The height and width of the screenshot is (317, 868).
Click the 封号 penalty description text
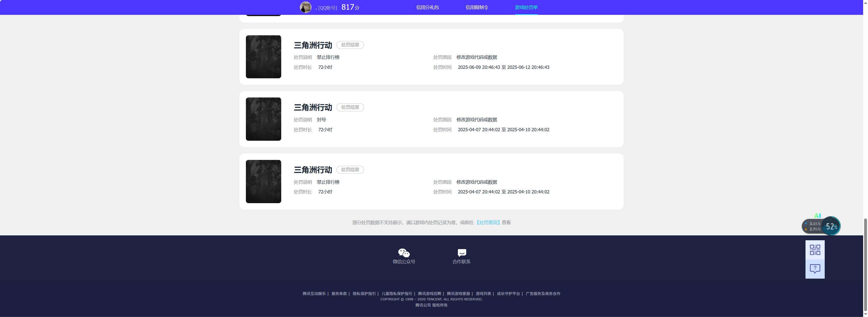click(x=321, y=119)
